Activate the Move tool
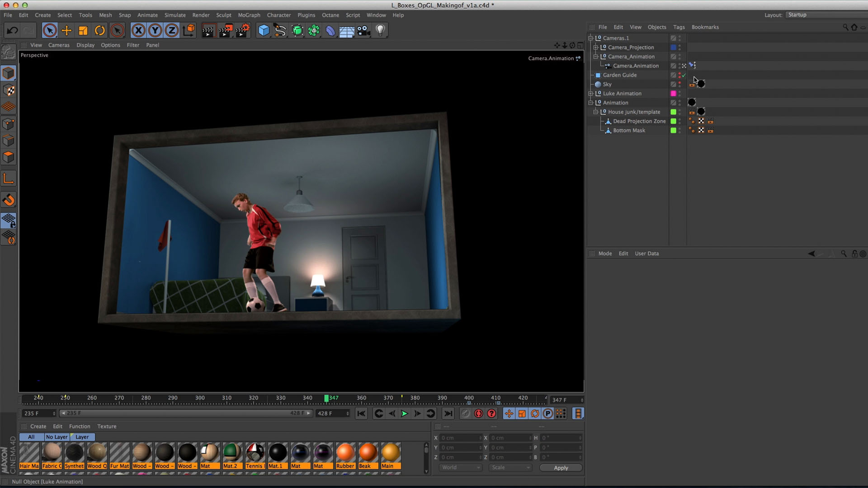Image resolution: width=868 pixels, height=488 pixels. click(x=66, y=31)
